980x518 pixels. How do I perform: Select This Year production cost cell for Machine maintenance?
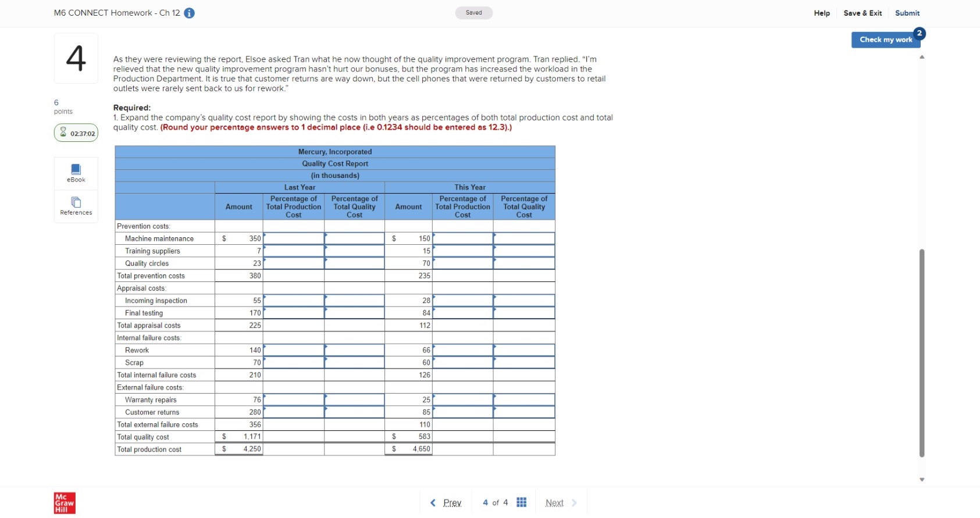click(x=463, y=238)
